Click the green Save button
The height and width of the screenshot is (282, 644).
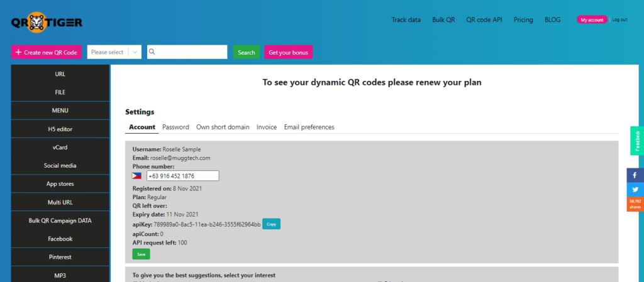tap(142, 254)
